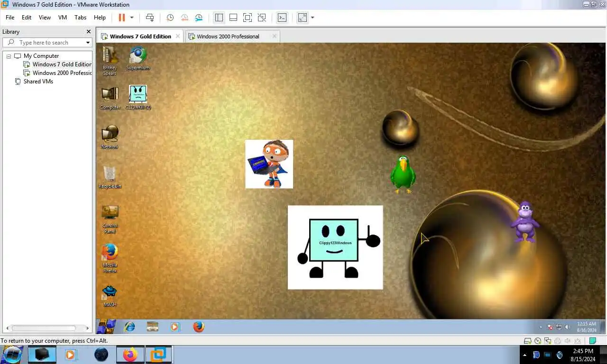Click the purple Bonzi gorilla character

coord(524,222)
